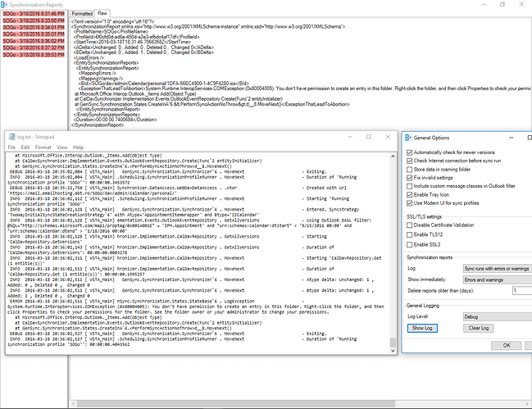Click the Notepad log text area

pos(198,253)
